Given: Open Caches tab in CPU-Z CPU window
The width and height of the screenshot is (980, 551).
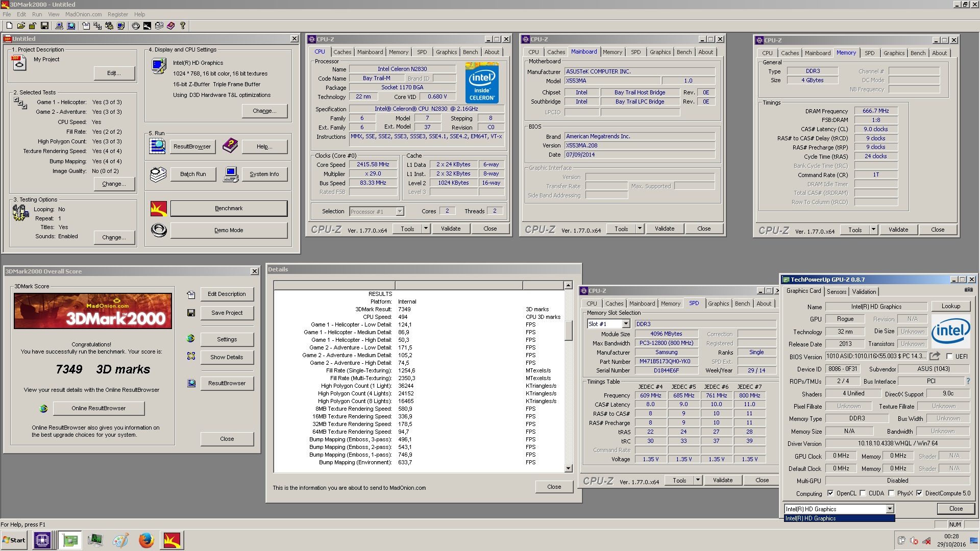Looking at the screenshot, I should point(342,52).
